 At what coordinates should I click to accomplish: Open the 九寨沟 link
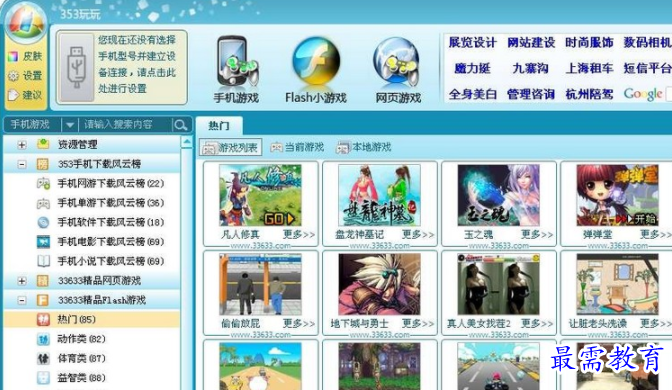tap(531, 68)
